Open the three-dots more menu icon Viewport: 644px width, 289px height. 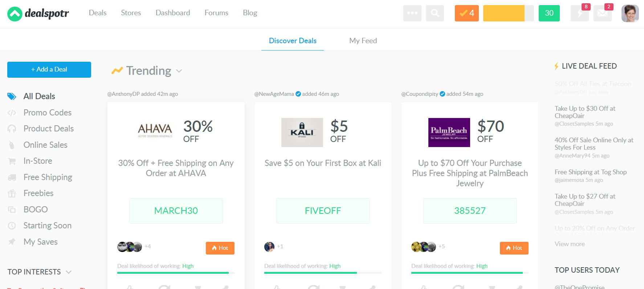click(x=412, y=13)
